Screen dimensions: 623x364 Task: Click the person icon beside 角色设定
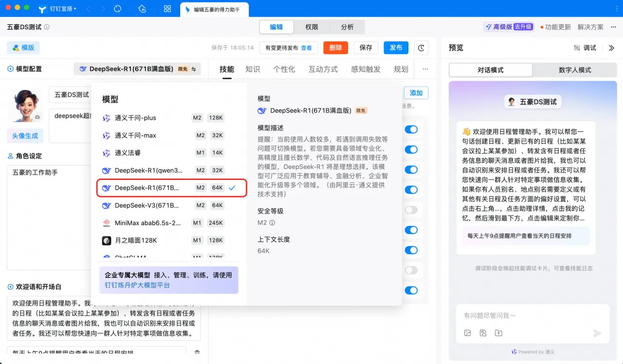pyautogui.click(x=10, y=156)
